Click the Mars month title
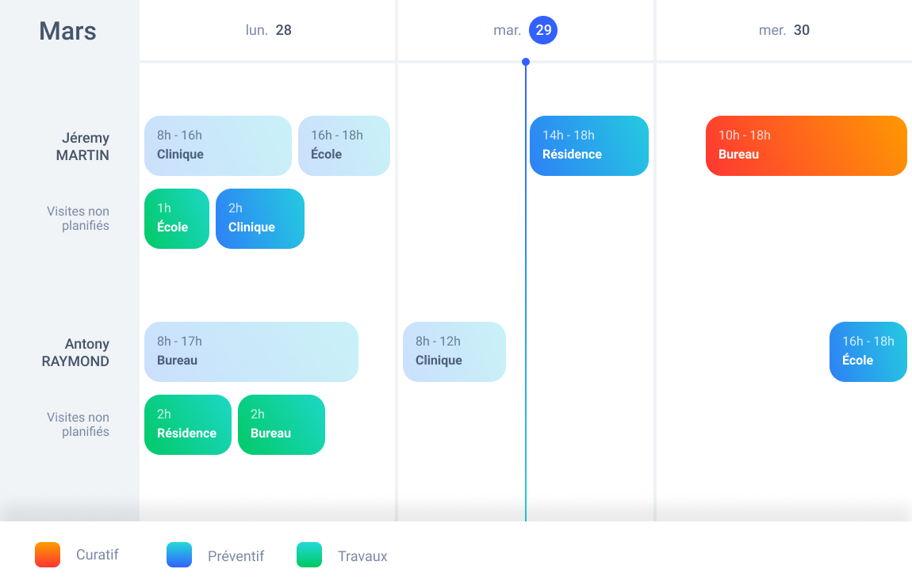Screen dimensions: 912x588 [x=67, y=31]
